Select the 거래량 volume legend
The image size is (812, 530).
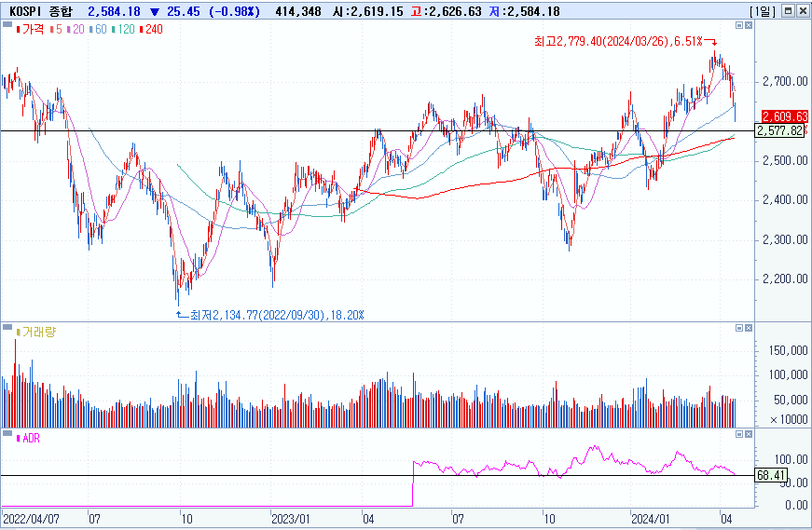(36, 332)
